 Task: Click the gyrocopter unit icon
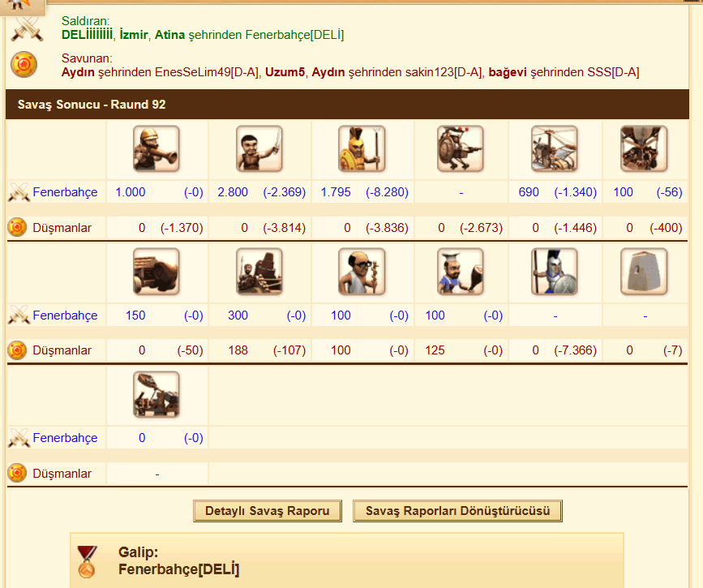pos(555,149)
